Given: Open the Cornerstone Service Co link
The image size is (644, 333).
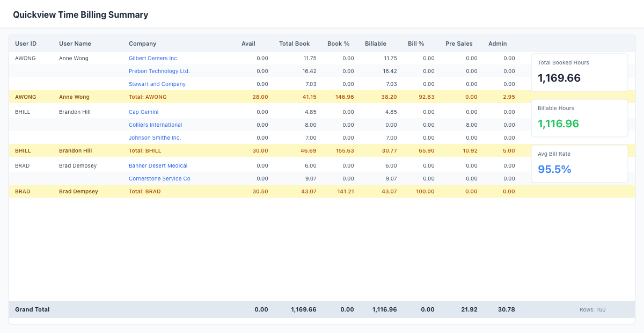Looking at the screenshot, I should pyautogui.click(x=159, y=178).
